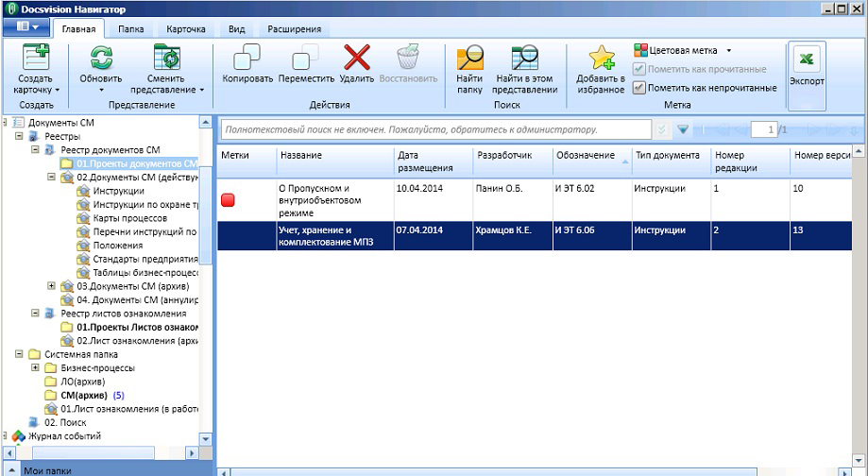Click the Обновить refresh icon
The width and height of the screenshot is (868, 476).
click(x=101, y=58)
